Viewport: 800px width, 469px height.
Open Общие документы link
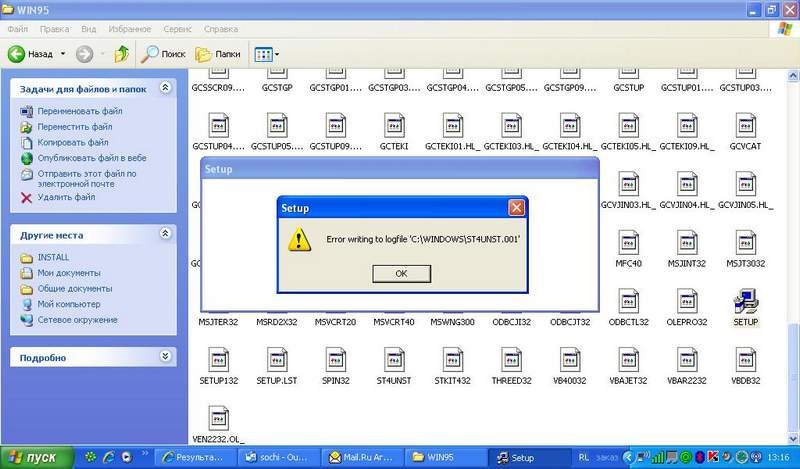pyautogui.click(x=74, y=289)
